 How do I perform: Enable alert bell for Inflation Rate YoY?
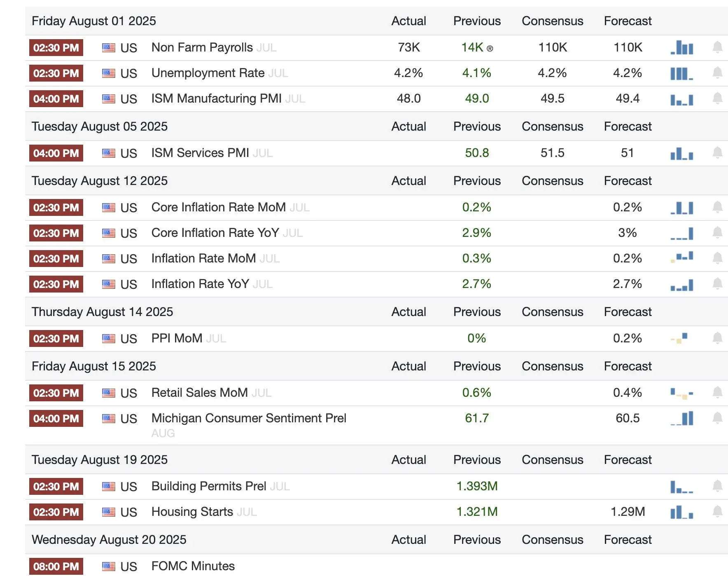717,284
